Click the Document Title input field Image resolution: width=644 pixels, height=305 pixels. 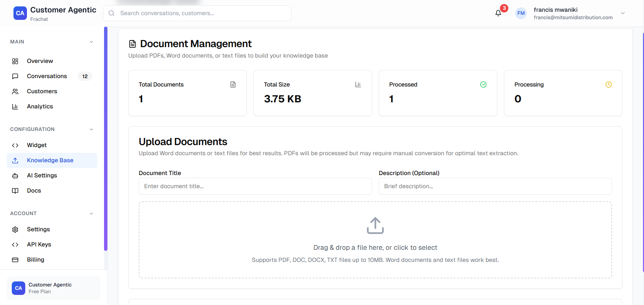pos(255,186)
